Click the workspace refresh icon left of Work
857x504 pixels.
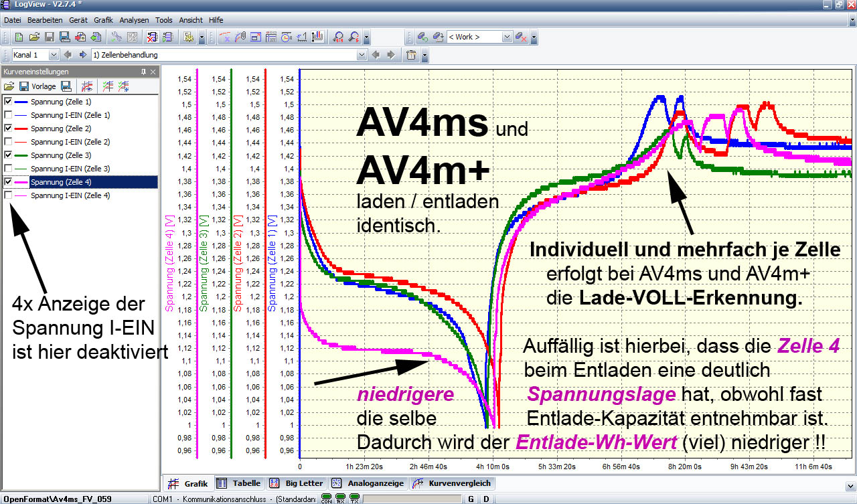tap(423, 37)
